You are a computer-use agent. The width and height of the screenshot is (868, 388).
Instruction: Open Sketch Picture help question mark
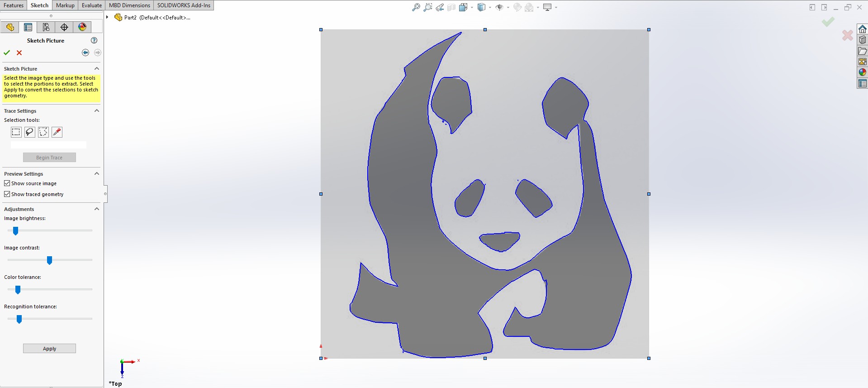pyautogui.click(x=94, y=40)
